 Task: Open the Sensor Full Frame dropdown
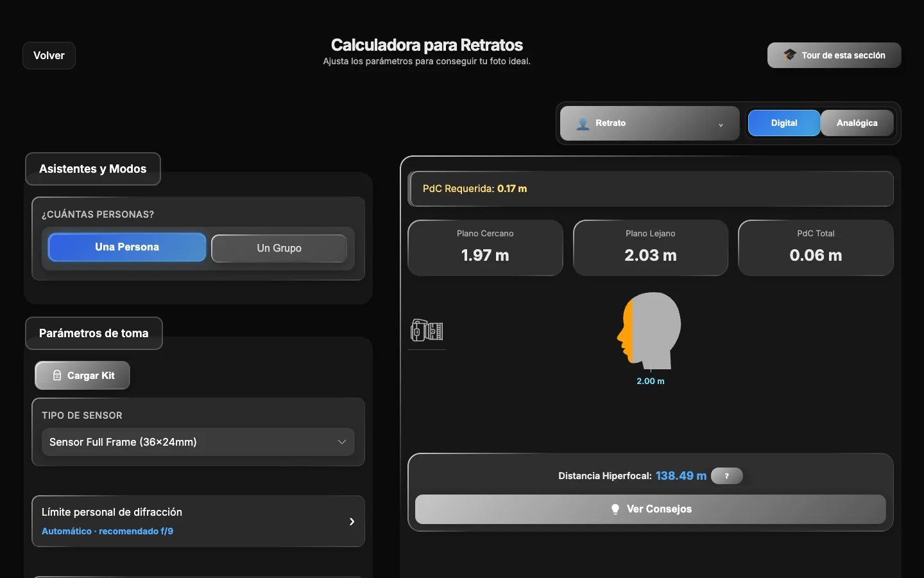click(198, 442)
